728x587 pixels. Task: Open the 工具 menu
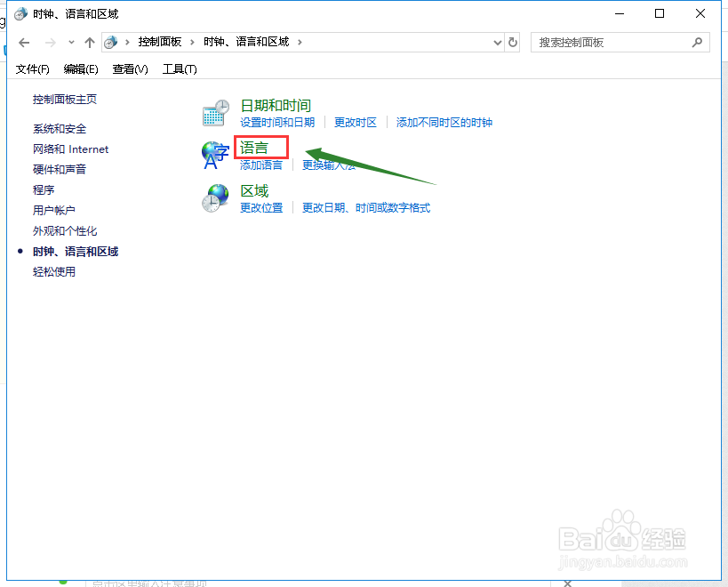179,68
